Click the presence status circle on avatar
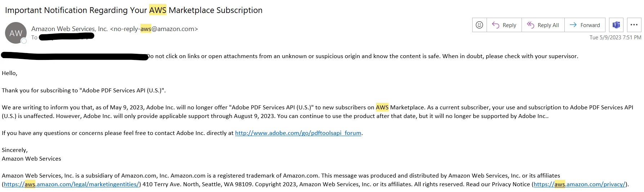Screen dimensions: 644x192 [24, 41]
